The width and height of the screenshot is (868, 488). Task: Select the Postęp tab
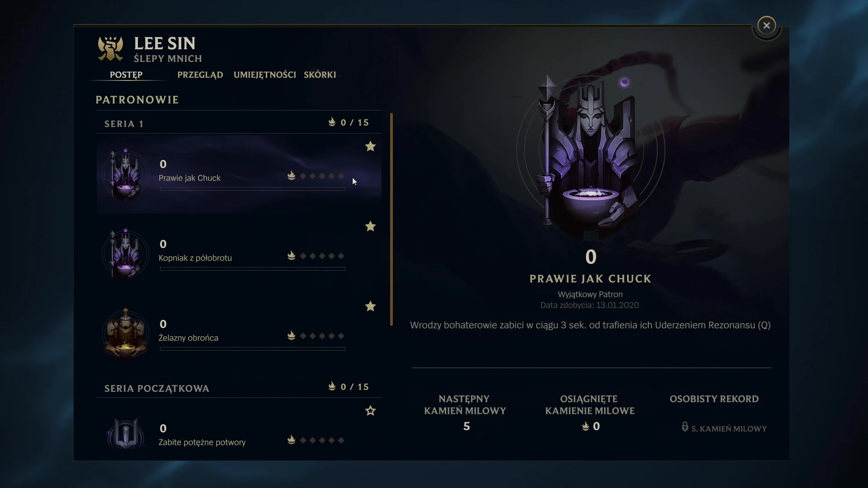(x=126, y=75)
